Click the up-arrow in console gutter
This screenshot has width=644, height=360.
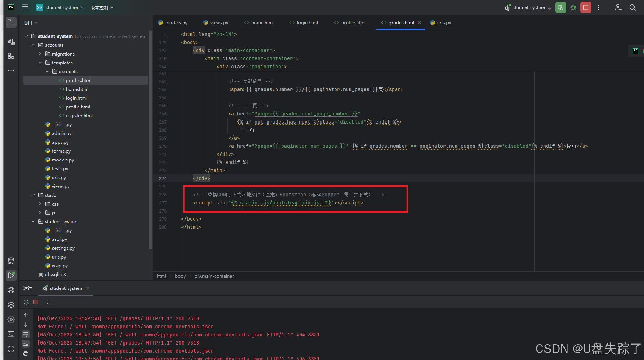[x=26, y=315]
